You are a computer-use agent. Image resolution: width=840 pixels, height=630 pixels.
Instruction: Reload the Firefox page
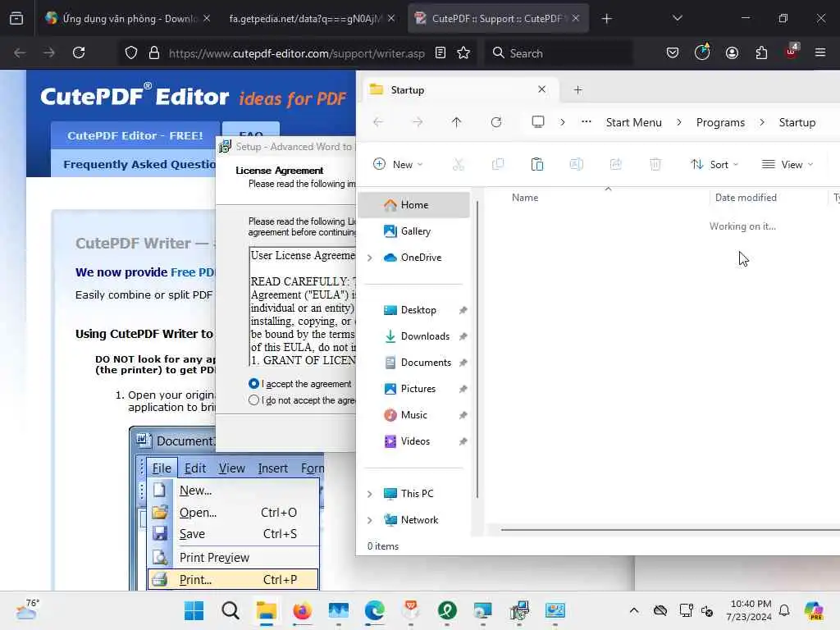click(x=79, y=52)
